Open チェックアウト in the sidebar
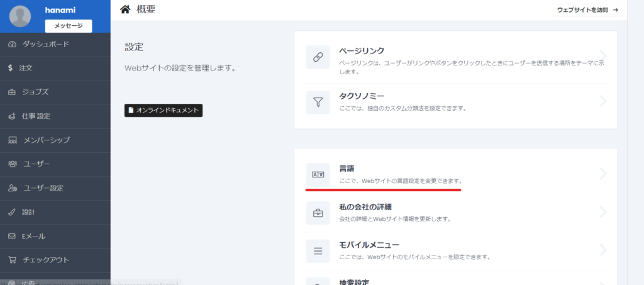This screenshot has width=644, height=285. pyautogui.click(x=45, y=260)
